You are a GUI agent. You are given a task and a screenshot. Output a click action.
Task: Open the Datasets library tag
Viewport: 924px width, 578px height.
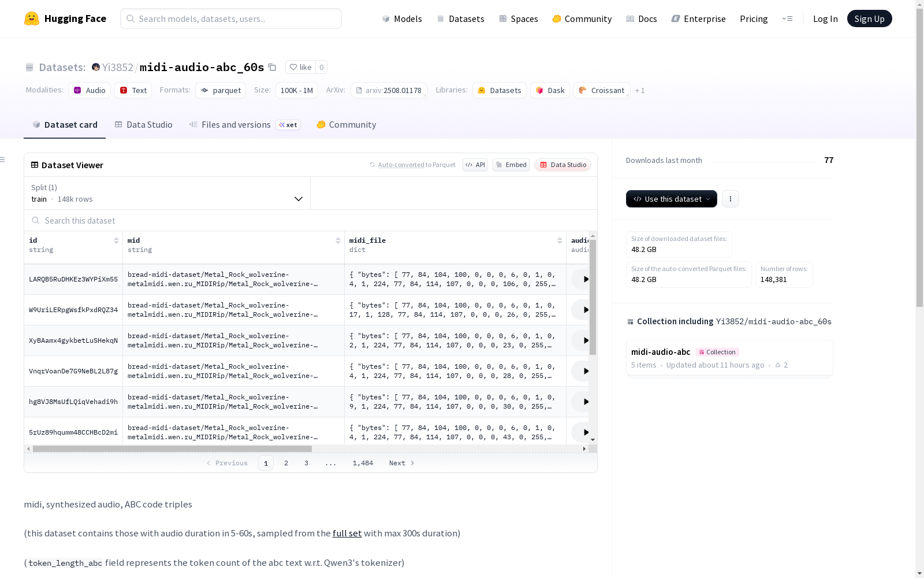click(x=500, y=90)
